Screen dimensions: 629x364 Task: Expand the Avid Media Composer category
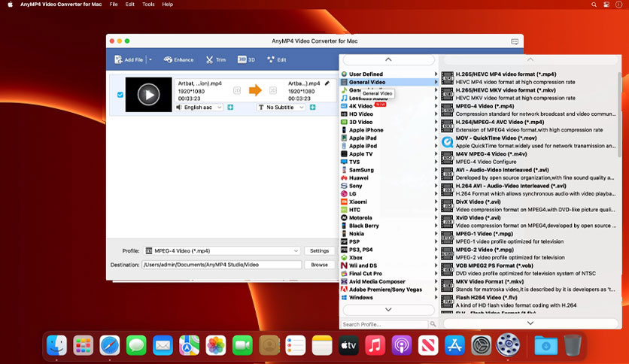[x=389, y=281]
